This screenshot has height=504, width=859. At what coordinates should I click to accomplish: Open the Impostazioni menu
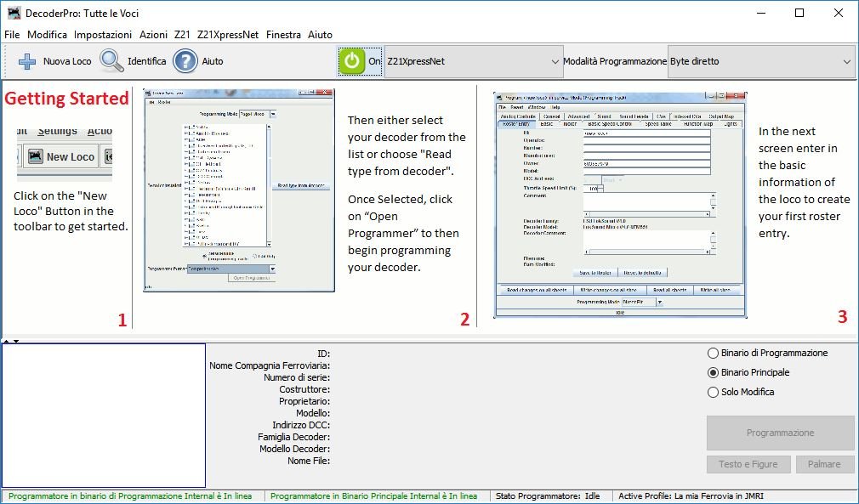pyautogui.click(x=102, y=35)
